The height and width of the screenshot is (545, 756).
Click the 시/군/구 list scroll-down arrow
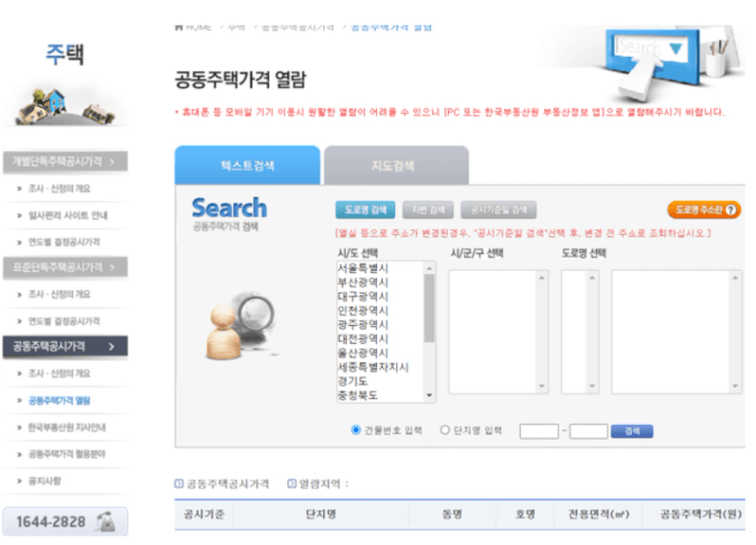541,386
